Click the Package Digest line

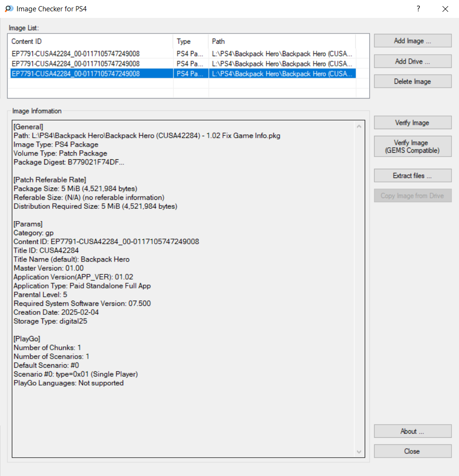tap(69, 162)
